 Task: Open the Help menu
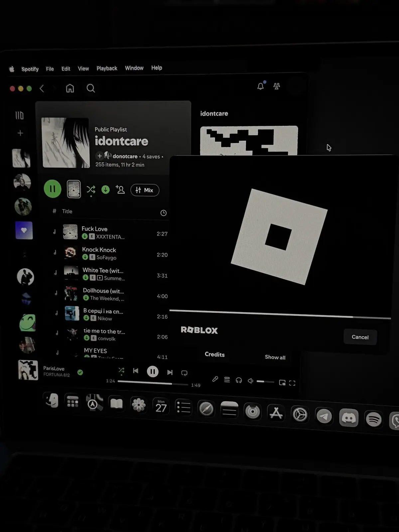tap(157, 68)
